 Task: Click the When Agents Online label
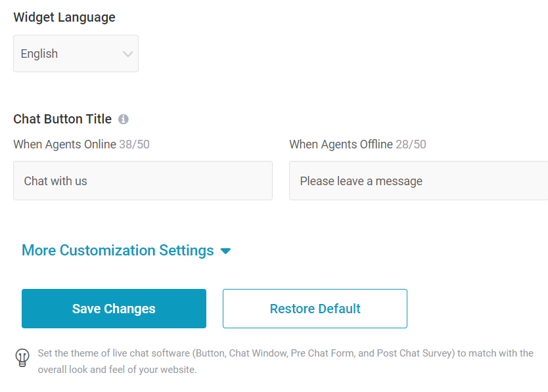tap(64, 144)
